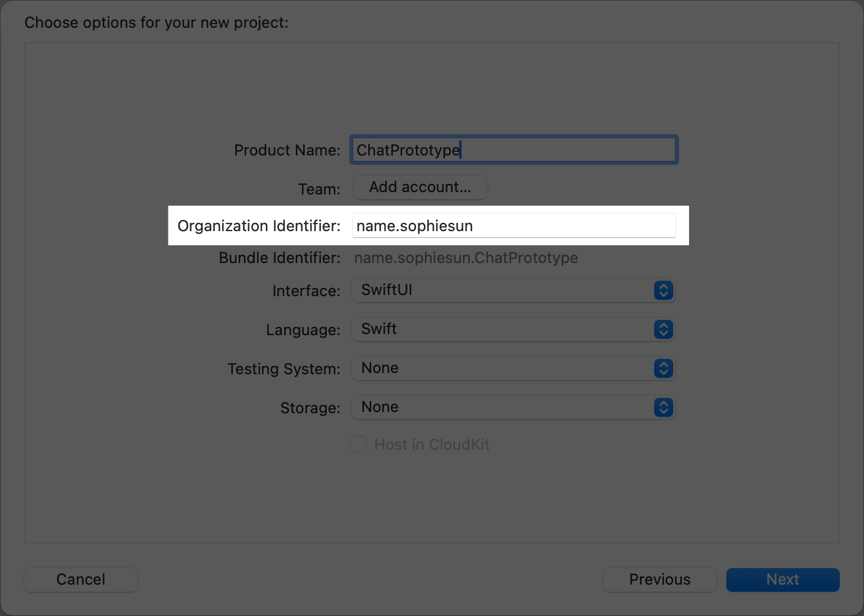Image resolution: width=864 pixels, height=616 pixels.
Task: Click the 'Choose options for your new project' heading
Action: [157, 22]
